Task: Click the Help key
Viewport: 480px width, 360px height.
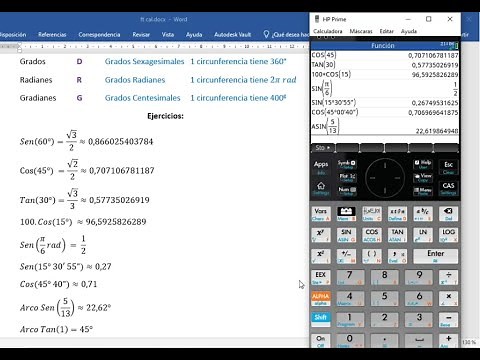Action: tap(423, 164)
